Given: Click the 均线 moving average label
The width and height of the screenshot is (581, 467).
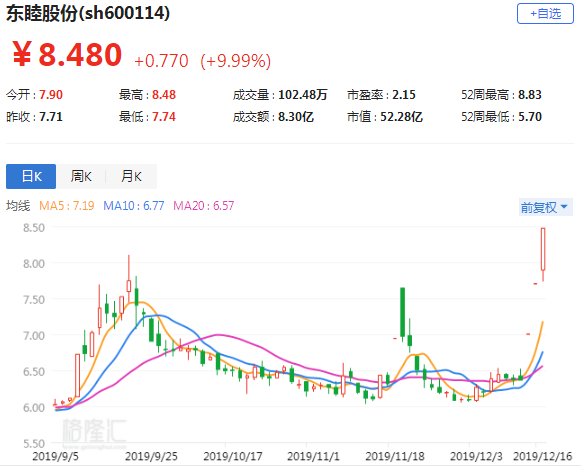Looking at the screenshot, I should click(18, 206).
